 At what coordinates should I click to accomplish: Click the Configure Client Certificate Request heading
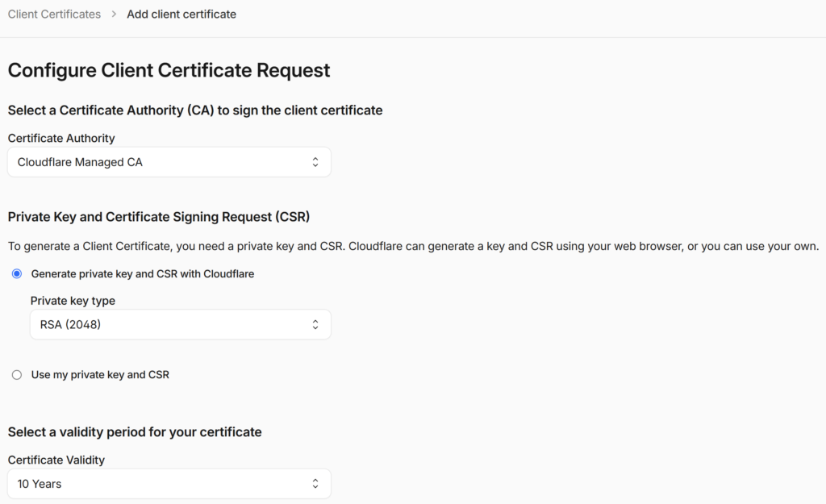(169, 70)
